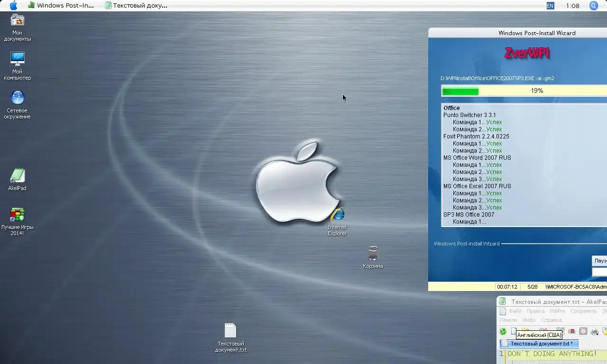Screen dimensions: 607x364
Task: Open the Apple logo start menu
Action: coord(13,6)
